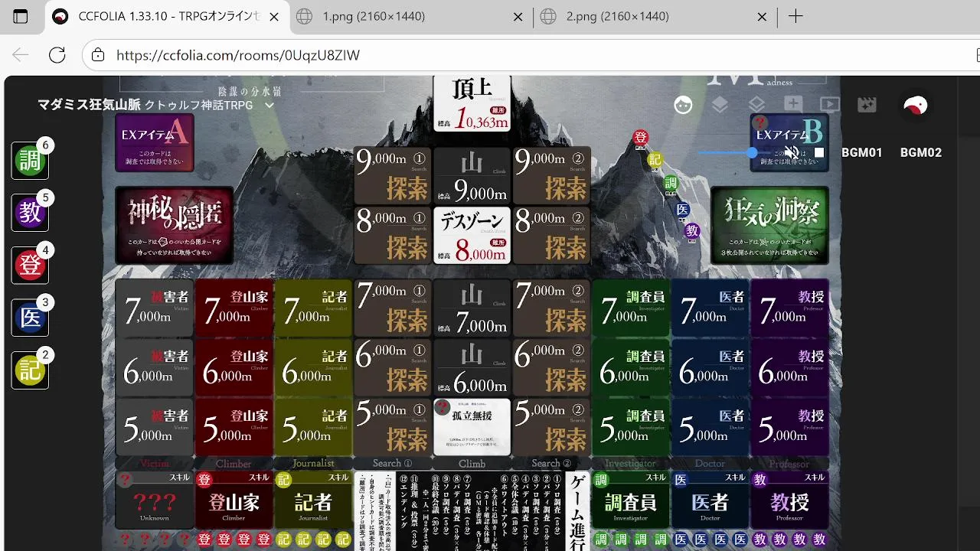The image size is (980, 551).
Task: Open the screen panel play icon
Action: [830, 105]
